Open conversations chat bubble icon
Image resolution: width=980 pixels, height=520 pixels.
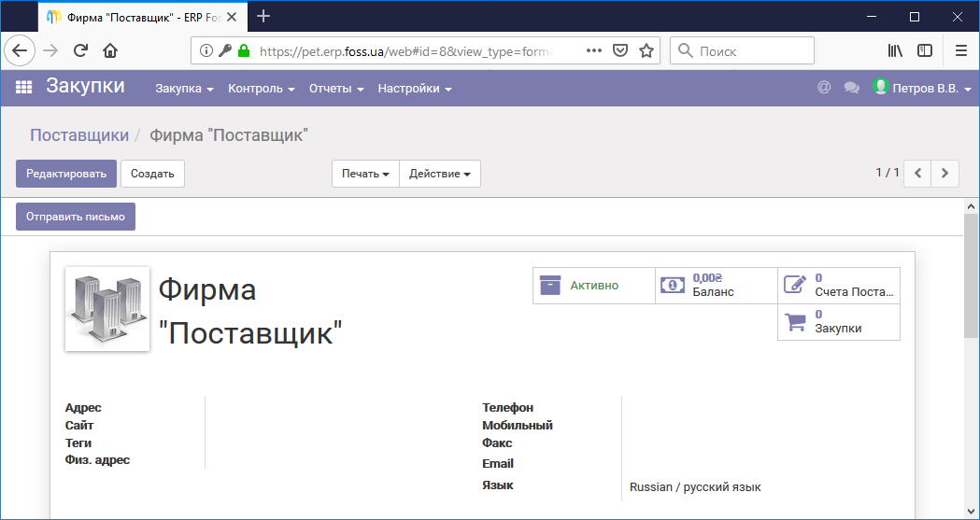851,88
